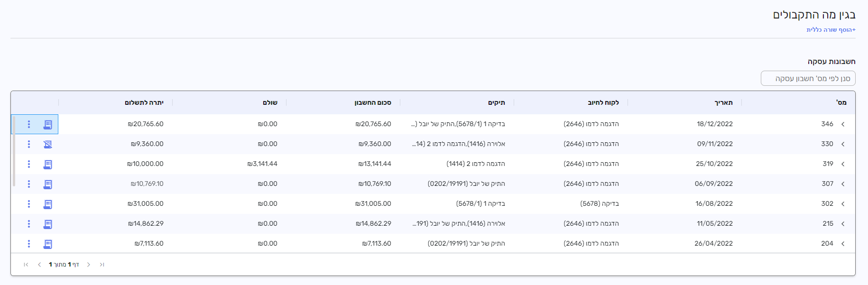The height and width of the screenshot is (285, 868).
Task: Expand row of invoice 330
Action: (843, 144)
